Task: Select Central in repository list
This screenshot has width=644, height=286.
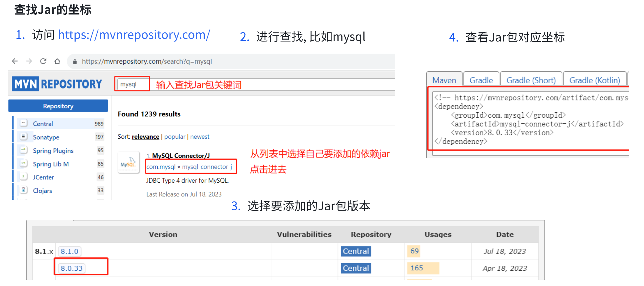Action: click(x=43, y=124)
